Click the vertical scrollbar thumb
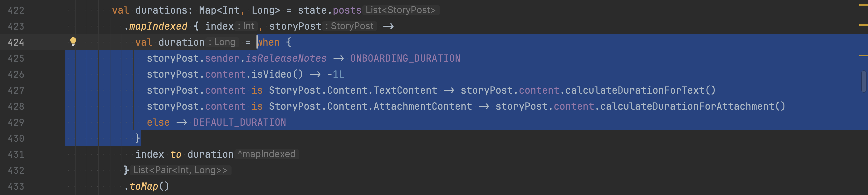This screenshot has width=868, height=195. [x=863, y=81]
